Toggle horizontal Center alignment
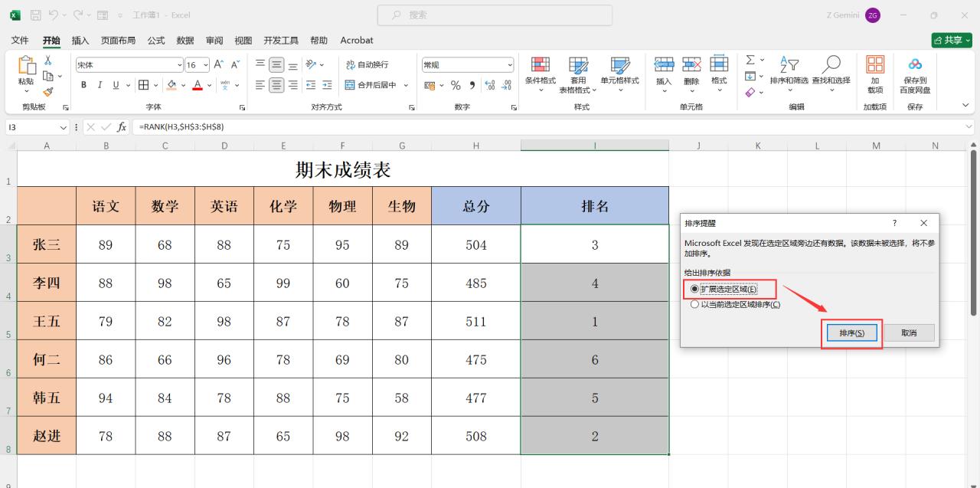The image size is (980, 488). point(276,85)
